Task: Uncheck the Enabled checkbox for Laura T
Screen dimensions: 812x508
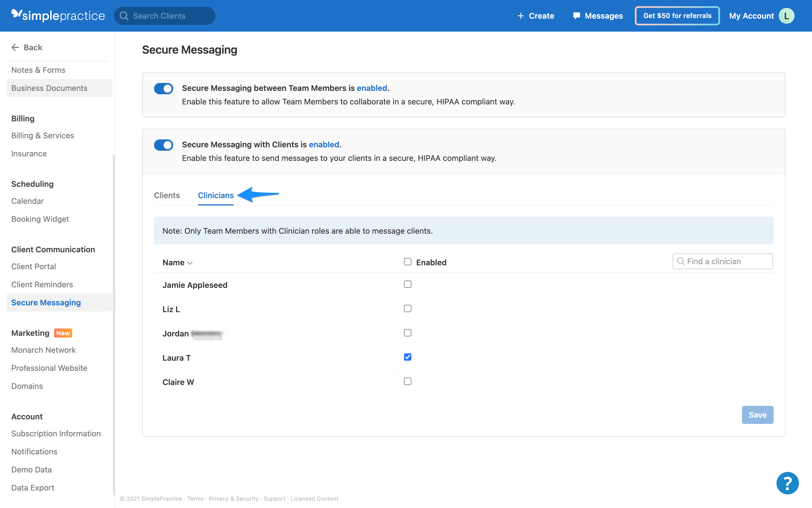Action: tap(407, 357)
